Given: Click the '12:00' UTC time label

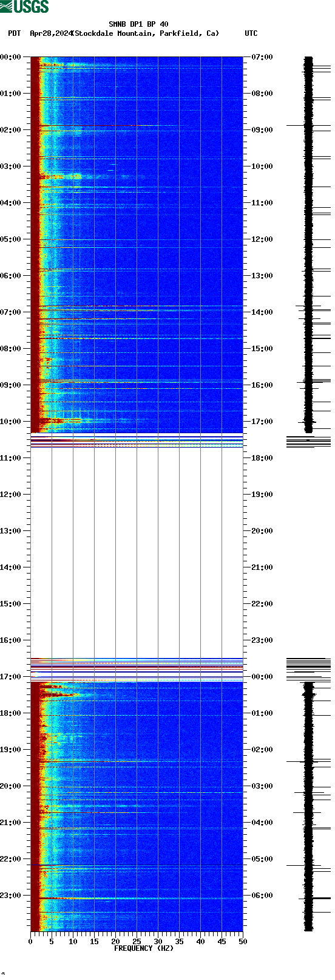Looking at the screenshot, I should (262, 239).
